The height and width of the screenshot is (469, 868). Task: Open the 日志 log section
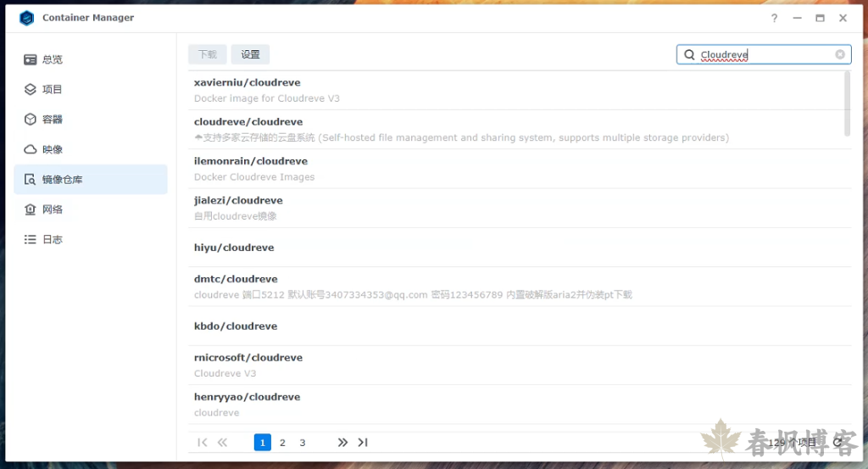(91, 239)
